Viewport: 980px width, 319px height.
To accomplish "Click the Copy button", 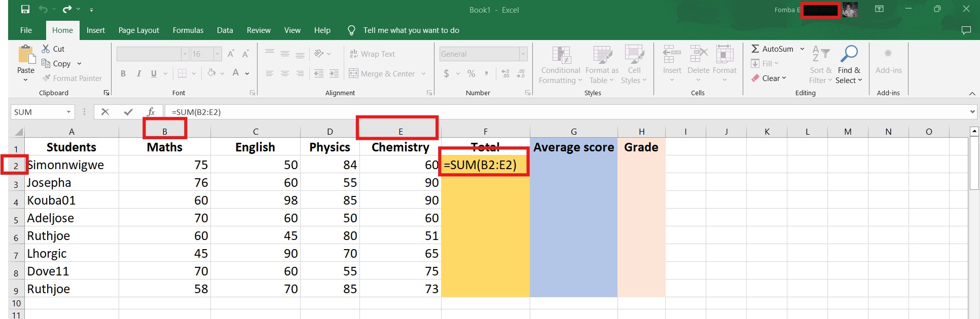I will coord(61,64).
